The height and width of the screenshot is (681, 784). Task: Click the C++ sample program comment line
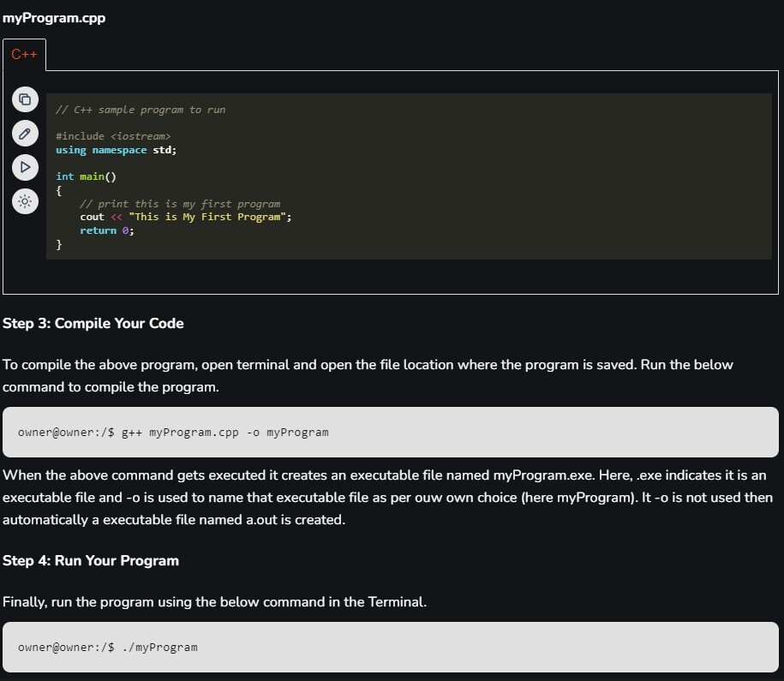tap(141, 110)
